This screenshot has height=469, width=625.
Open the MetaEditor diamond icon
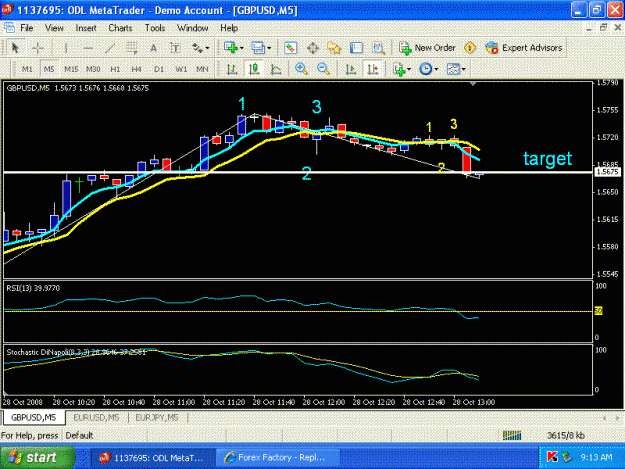point(470,48)
